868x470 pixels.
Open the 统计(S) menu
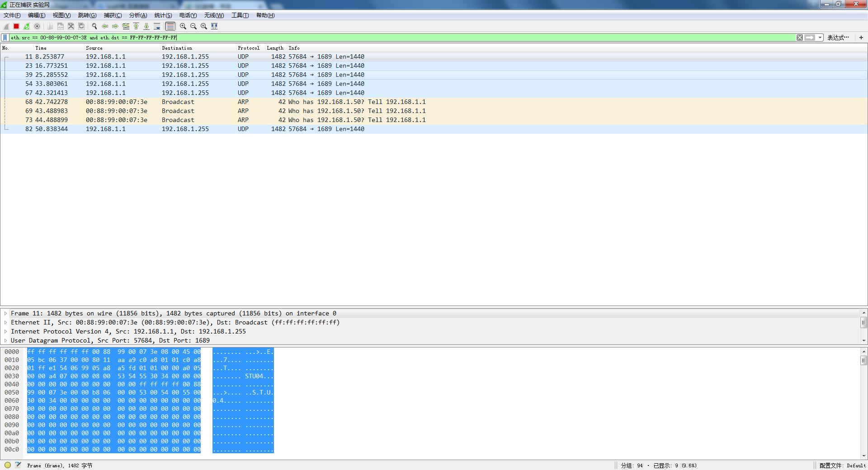click(x=163, y=15)
